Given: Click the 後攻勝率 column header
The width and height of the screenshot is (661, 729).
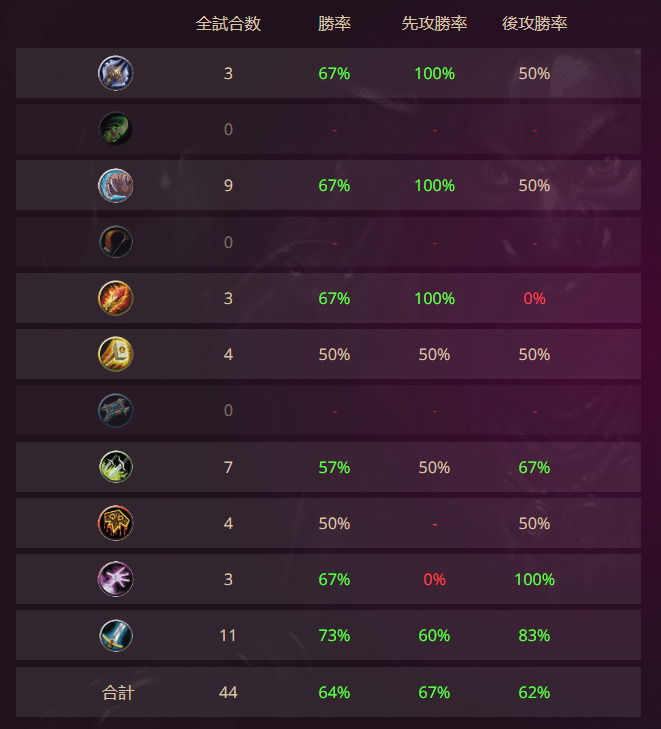Looking at the screenshot, I should click(x=535, y=24).
